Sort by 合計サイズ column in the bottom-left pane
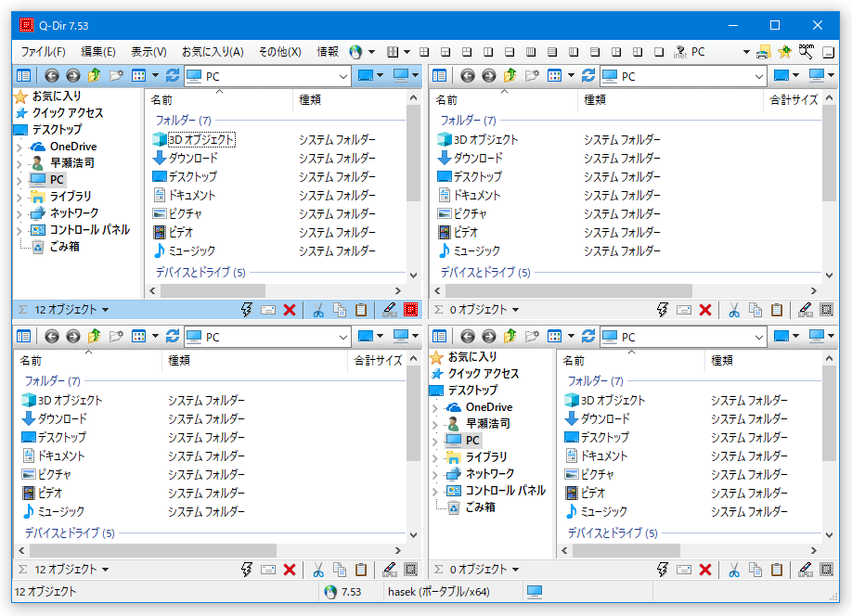The height and width of the screenshot is (616, 852). [x=377, y=361]
